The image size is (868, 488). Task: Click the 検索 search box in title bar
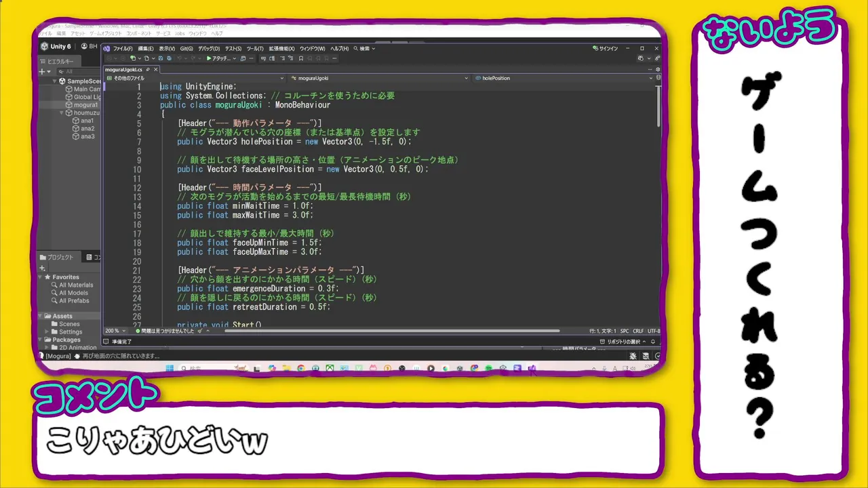(364, 49)
